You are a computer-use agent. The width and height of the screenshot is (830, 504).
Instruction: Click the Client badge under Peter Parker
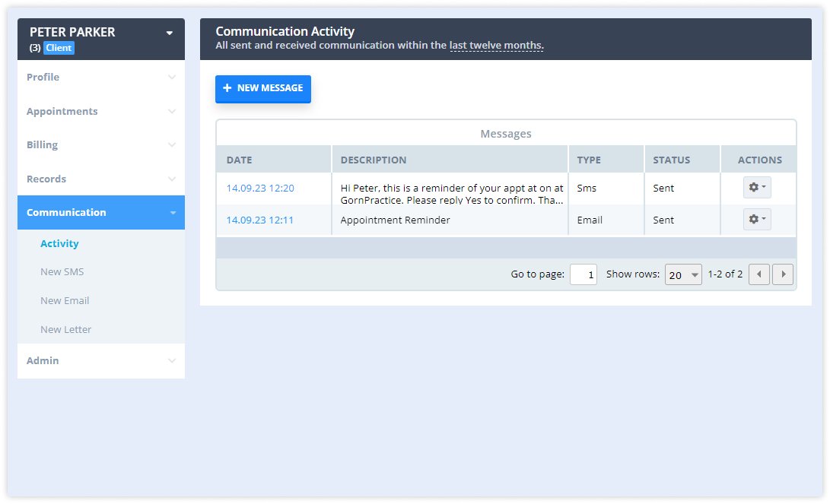(59, 47)
